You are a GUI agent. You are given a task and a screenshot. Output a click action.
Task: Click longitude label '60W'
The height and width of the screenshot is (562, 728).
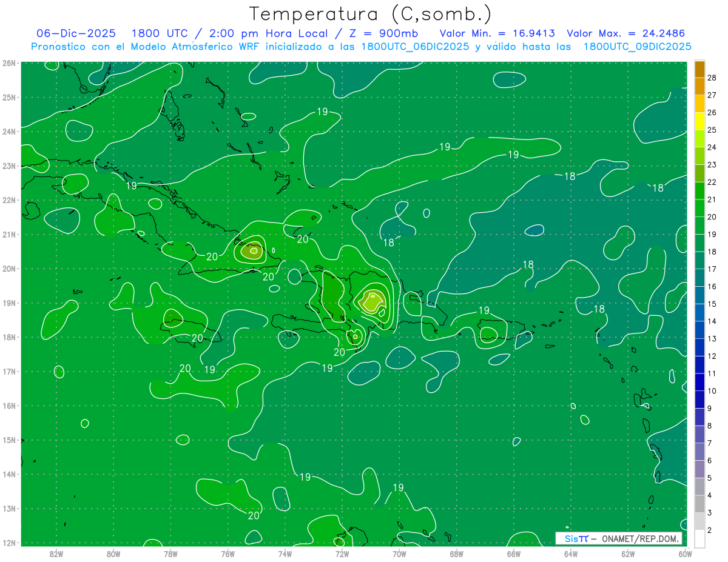[686, 554]
